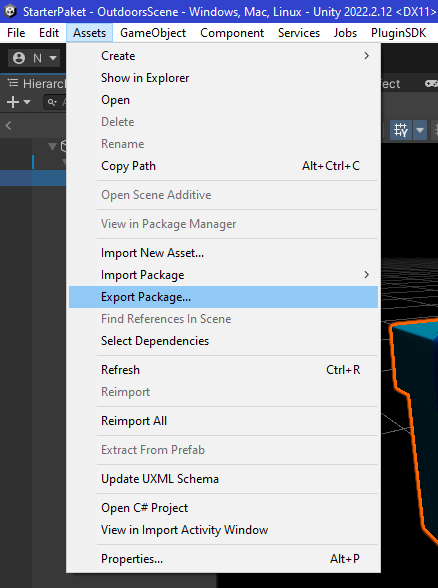Open the GameObject menu in menu bar
This screenshot has height=588, width=438.
coord(153,33)
